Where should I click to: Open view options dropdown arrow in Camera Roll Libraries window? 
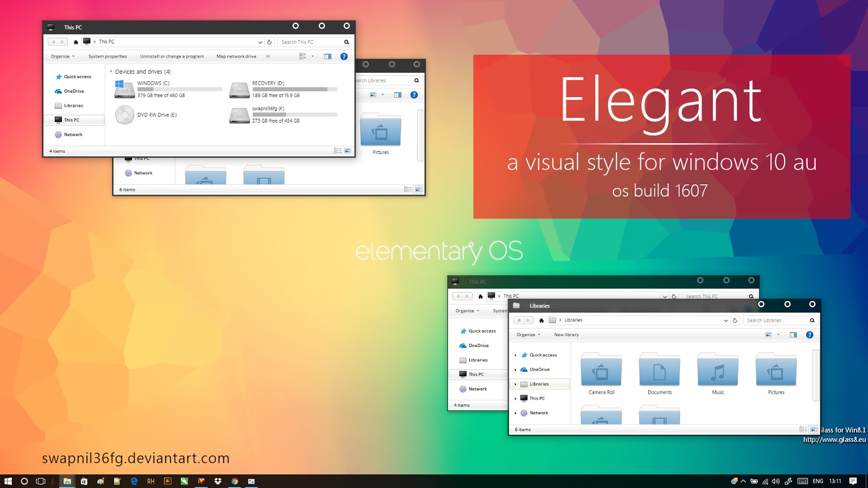(778, 335)
